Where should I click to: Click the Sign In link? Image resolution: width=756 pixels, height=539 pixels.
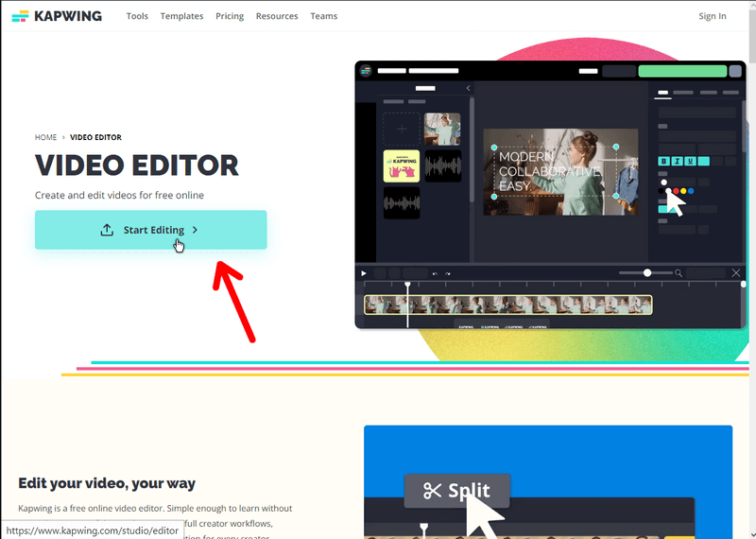pyautogui.click(x=713, y=16)
